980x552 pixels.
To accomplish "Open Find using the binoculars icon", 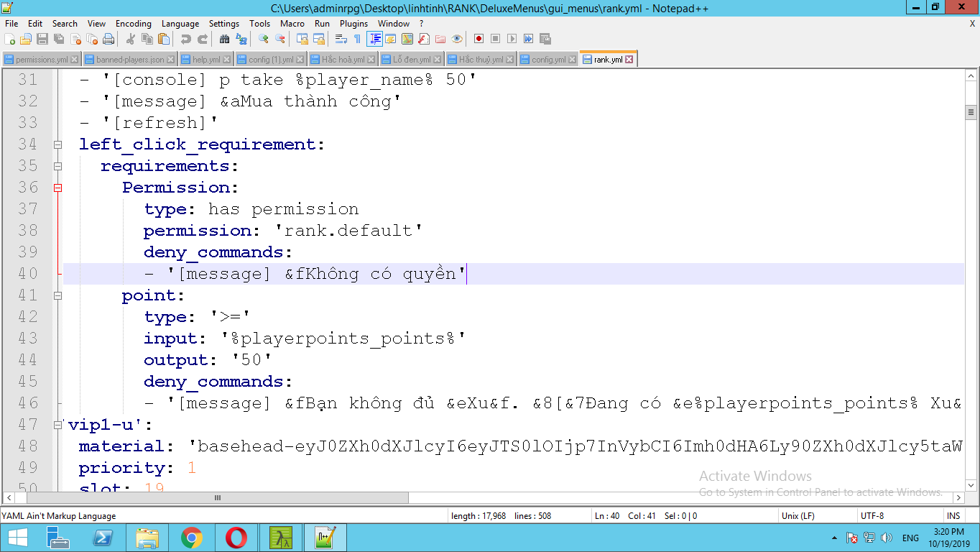I will (225, 39).
